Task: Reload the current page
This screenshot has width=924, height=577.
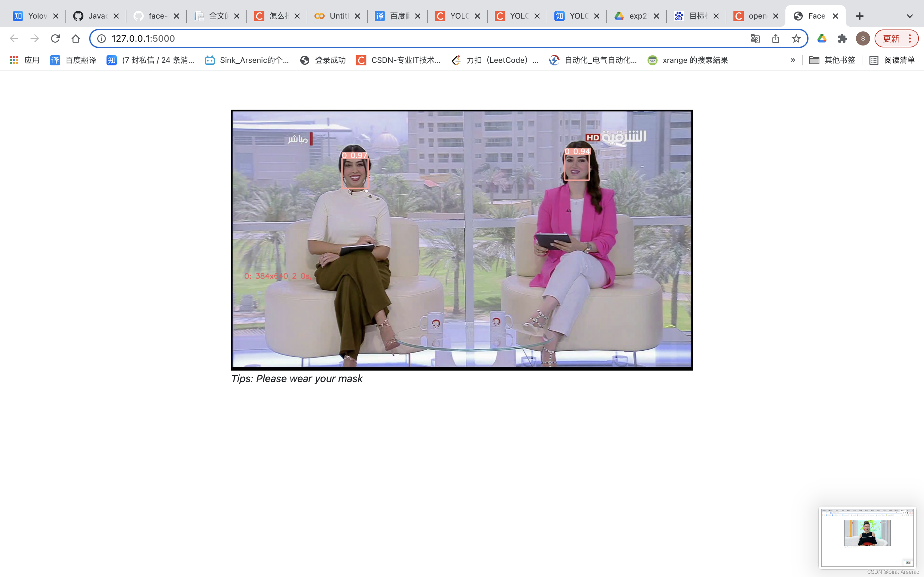Action: [x=55, y=38]
